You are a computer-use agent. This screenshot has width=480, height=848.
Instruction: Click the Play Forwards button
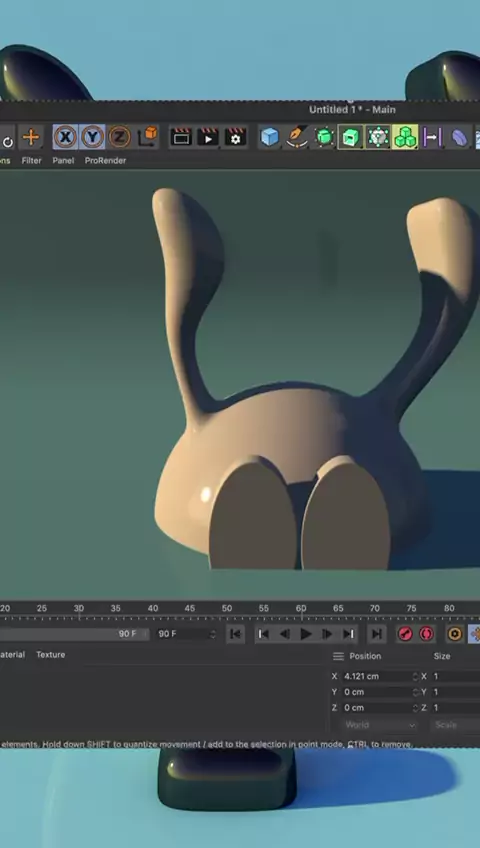click(x=306, y=634)
